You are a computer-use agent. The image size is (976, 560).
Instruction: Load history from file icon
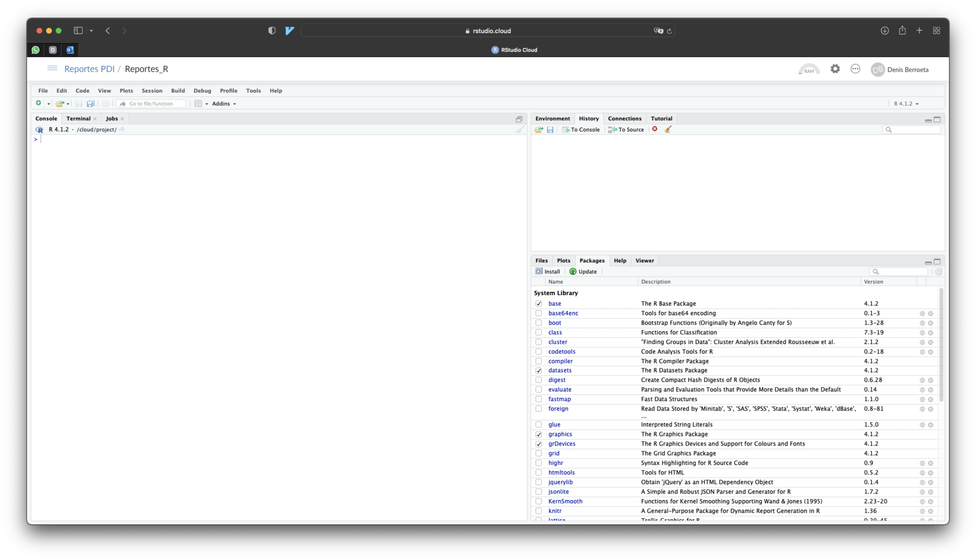[x=538, y=130]
